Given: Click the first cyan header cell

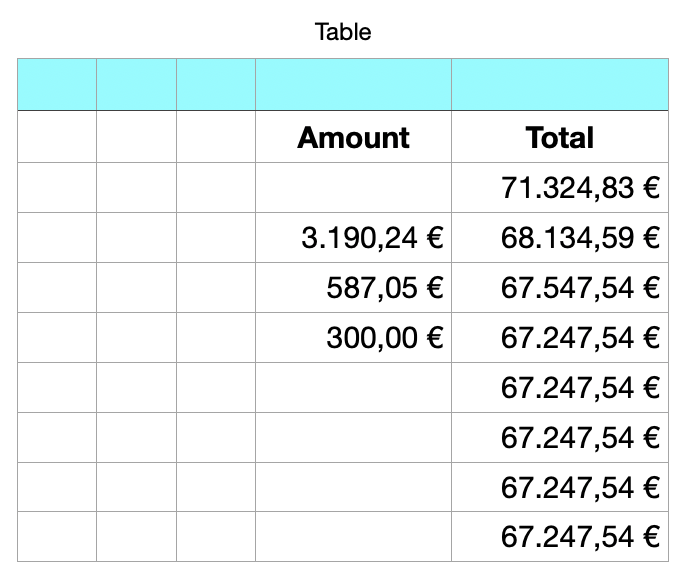Looking at the screenshot, I should tap(57, 84).
